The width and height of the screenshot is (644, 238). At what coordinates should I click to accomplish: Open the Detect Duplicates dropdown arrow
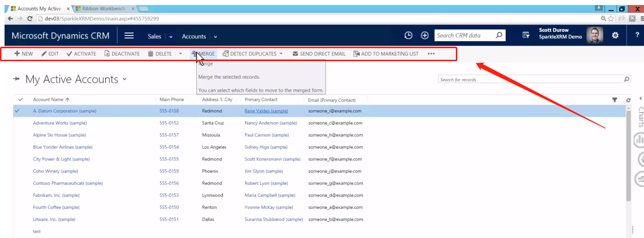pyautogui.click(x=281, y=54)
